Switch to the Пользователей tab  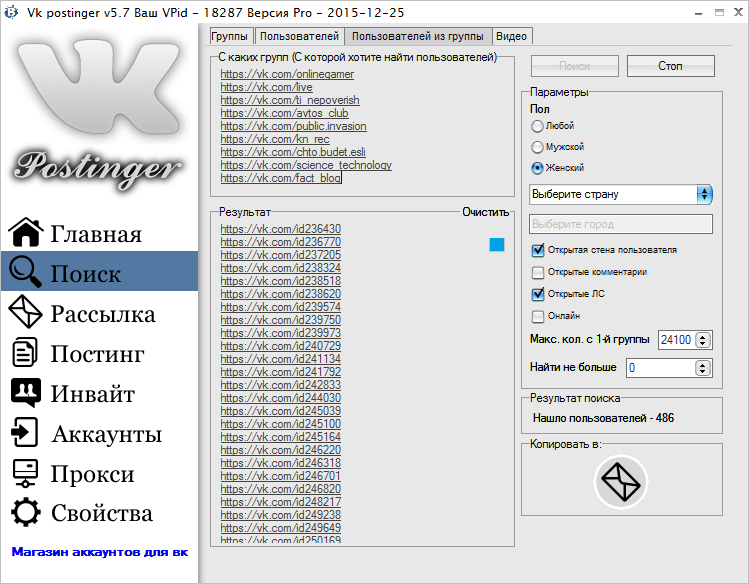[x=299, y=36]
